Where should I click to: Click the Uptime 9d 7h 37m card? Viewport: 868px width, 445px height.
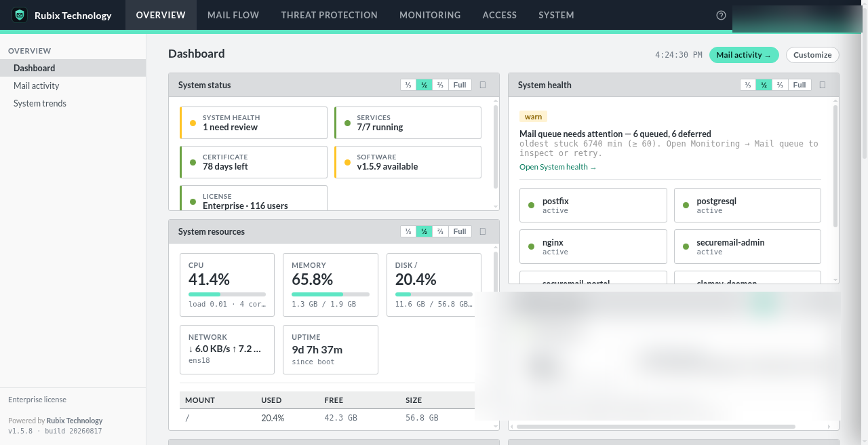click(330, 349)
